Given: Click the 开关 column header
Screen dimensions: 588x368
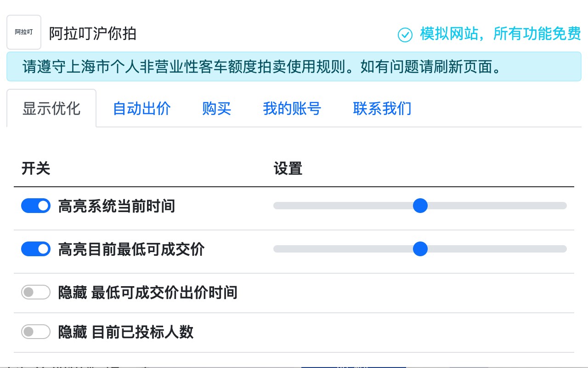Looking at the screenshot, I should [x=36, y=169].
